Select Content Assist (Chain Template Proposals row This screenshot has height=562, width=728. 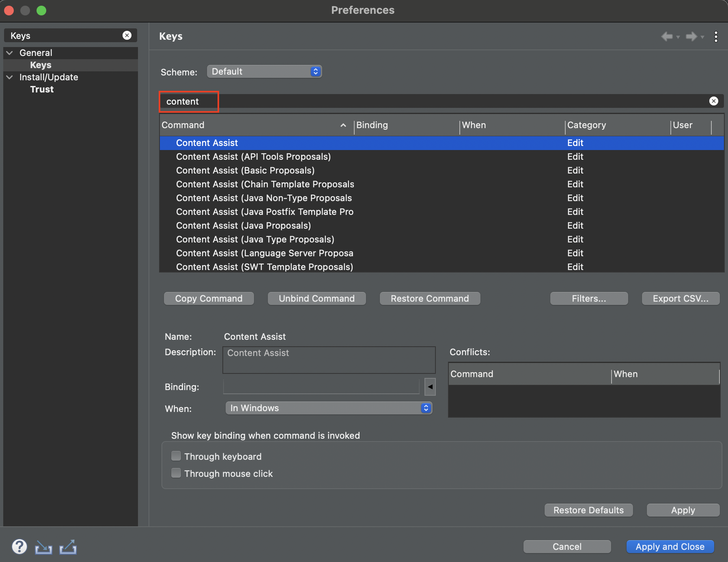442,184
